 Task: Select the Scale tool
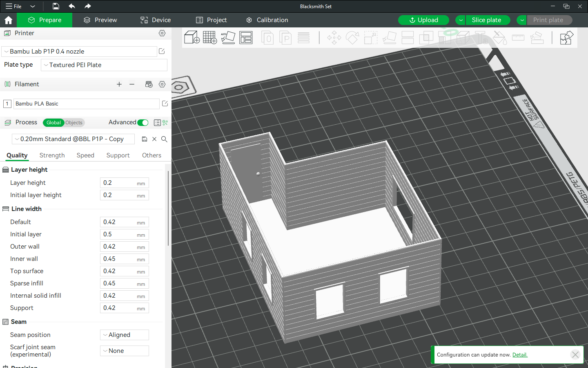tap(371, 38)
